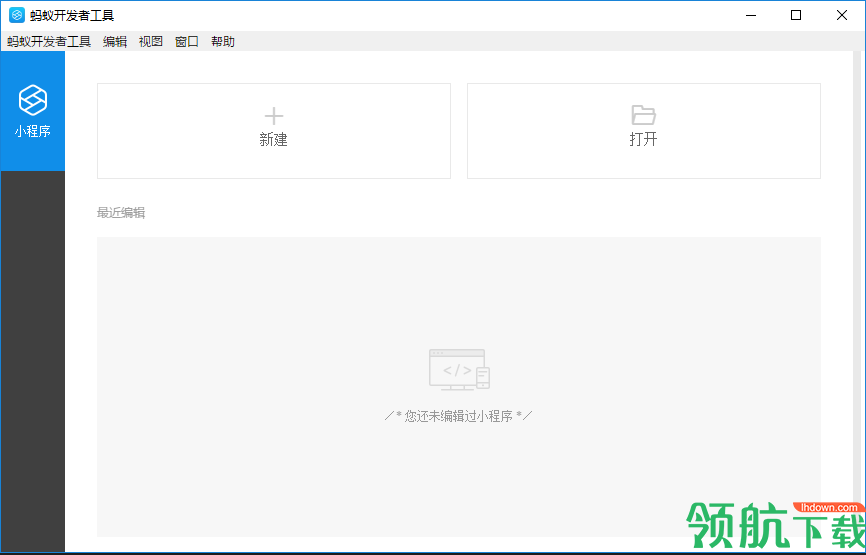This screenshot has width=866, height=555.
Task: Select the 小程序 sidebar tab
Action: 33,111
